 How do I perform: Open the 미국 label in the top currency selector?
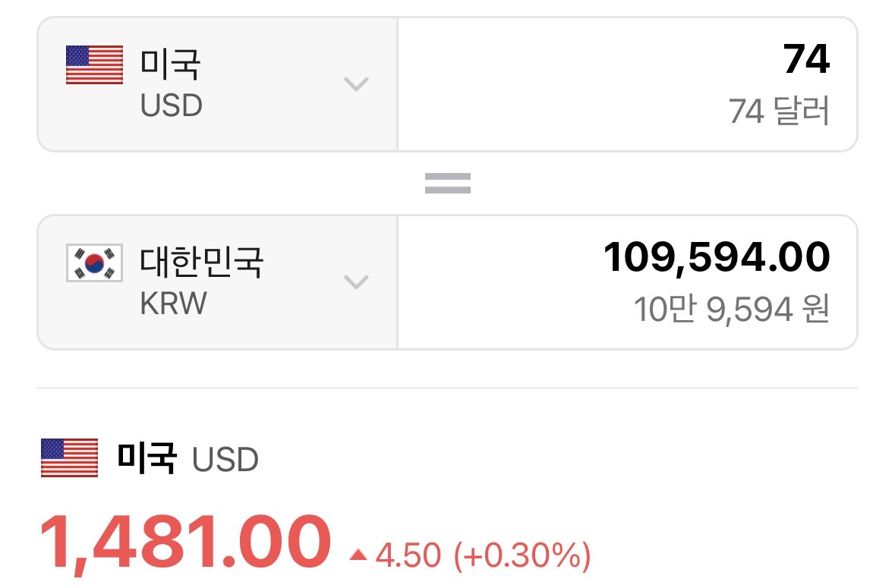coord(170,64)
